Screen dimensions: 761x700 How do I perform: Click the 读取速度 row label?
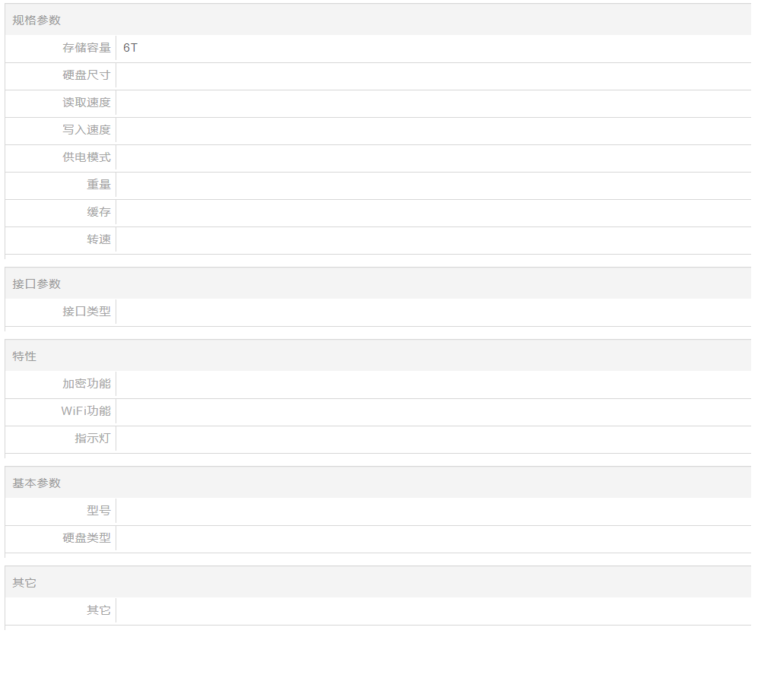tap(87, 103)
